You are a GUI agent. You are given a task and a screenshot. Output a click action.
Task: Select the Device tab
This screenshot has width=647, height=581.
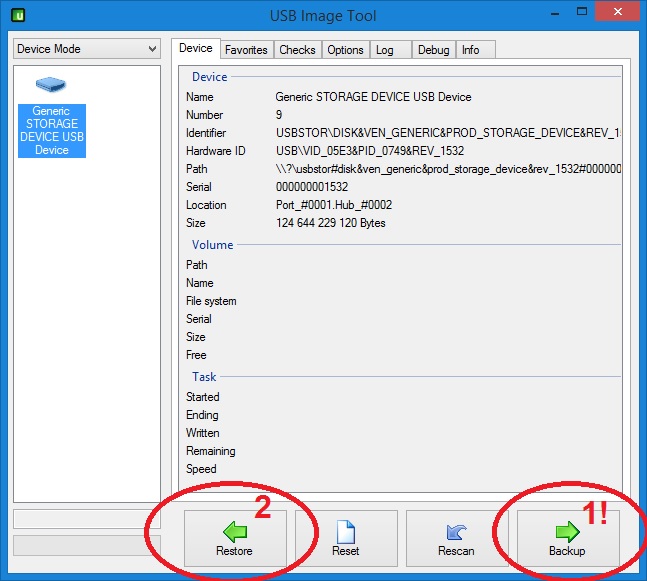[195, 48]
